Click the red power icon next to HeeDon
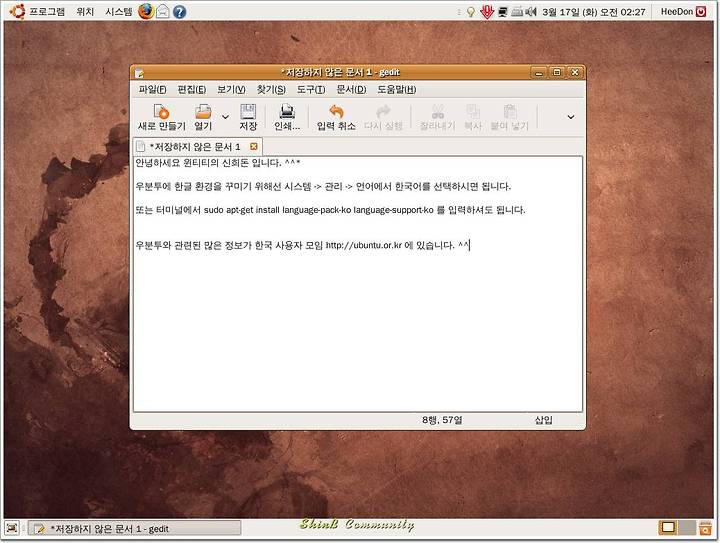 701,12
